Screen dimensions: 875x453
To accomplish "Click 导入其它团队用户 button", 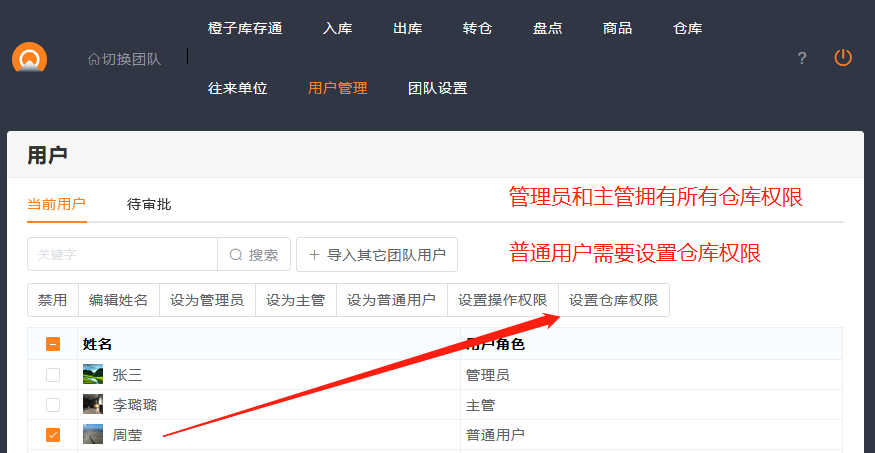I will pos(377,255).
